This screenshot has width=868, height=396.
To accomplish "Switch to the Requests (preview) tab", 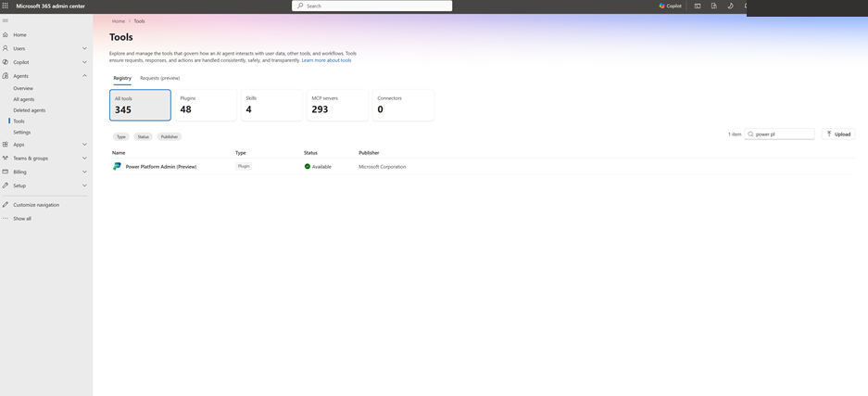I will tap(160, 78).
